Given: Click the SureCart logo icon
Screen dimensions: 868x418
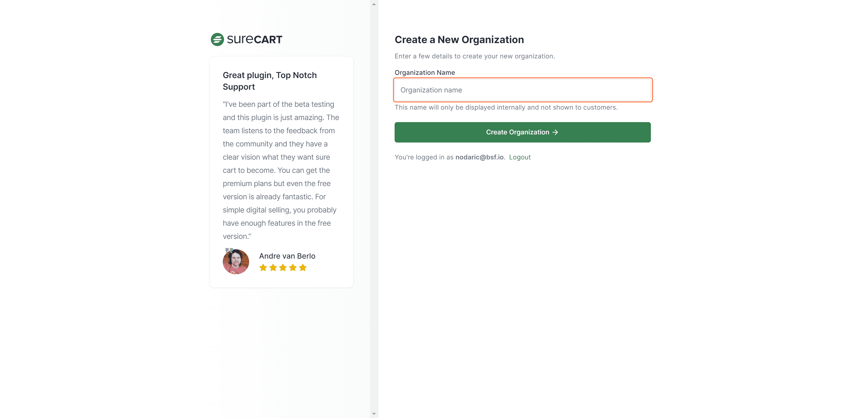Looking at the screenshot, I should coord(217,39).
